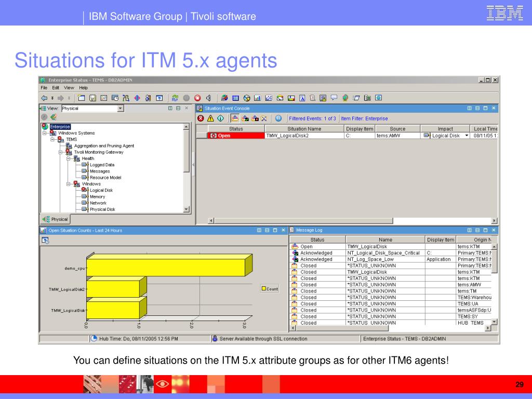The image size is (532, 399).
Task: Click the TMW_LogicalDisk2 situation name cell
Action: 304,136
